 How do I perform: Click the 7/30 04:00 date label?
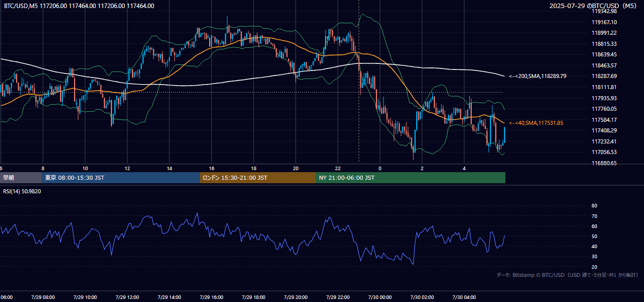[x=464, y=297]
